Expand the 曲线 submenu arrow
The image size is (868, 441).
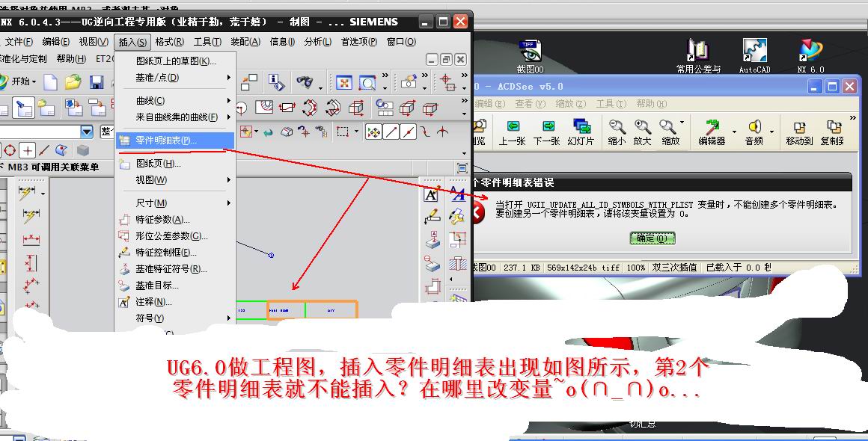(x=229, y=101)
